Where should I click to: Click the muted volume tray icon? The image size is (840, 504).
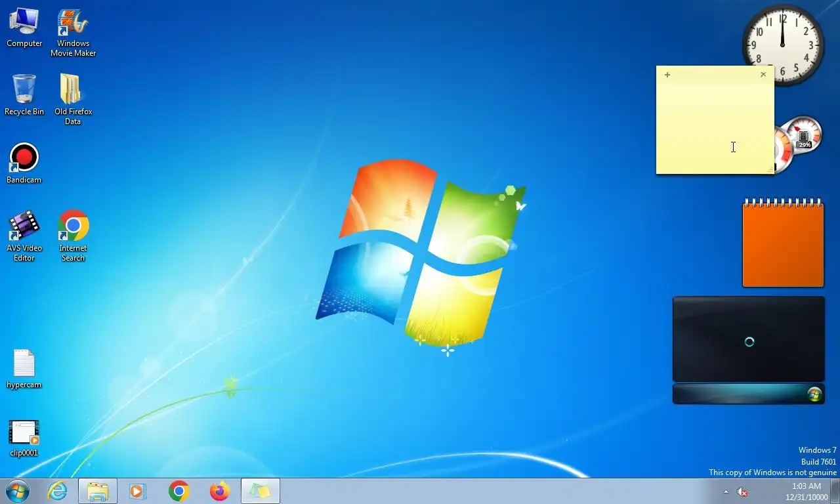coord(742,492)
